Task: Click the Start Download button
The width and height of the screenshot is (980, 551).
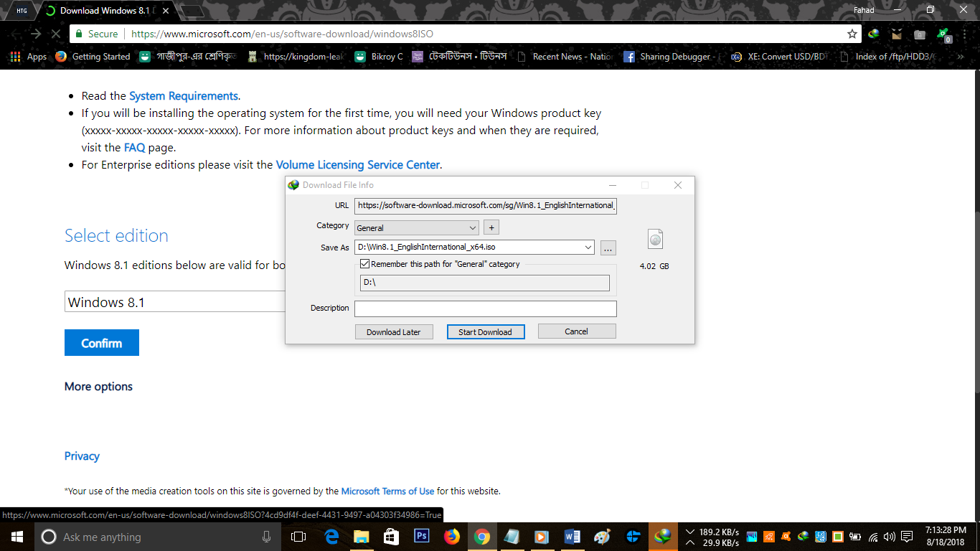Action: click(x=486, y=331)
